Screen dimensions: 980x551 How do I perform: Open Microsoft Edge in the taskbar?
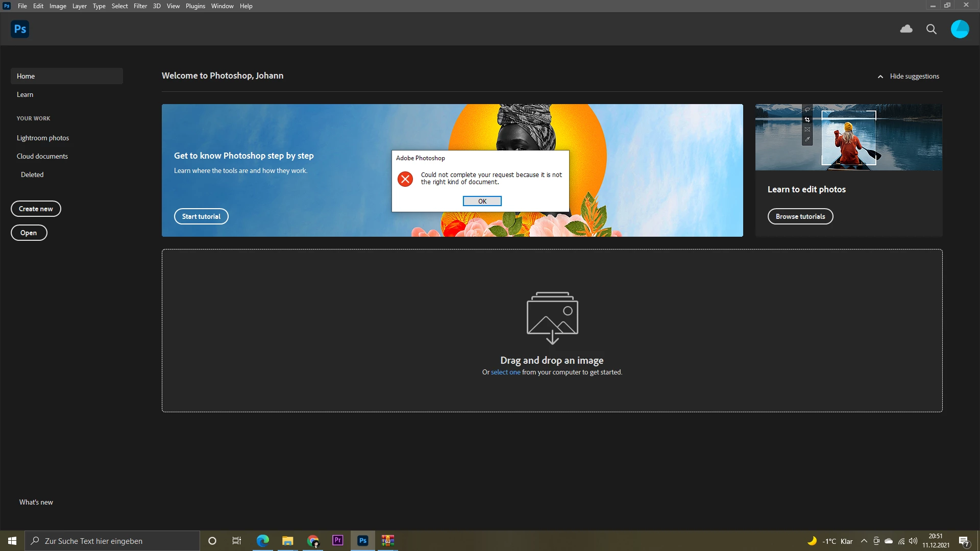coord(262,540)
